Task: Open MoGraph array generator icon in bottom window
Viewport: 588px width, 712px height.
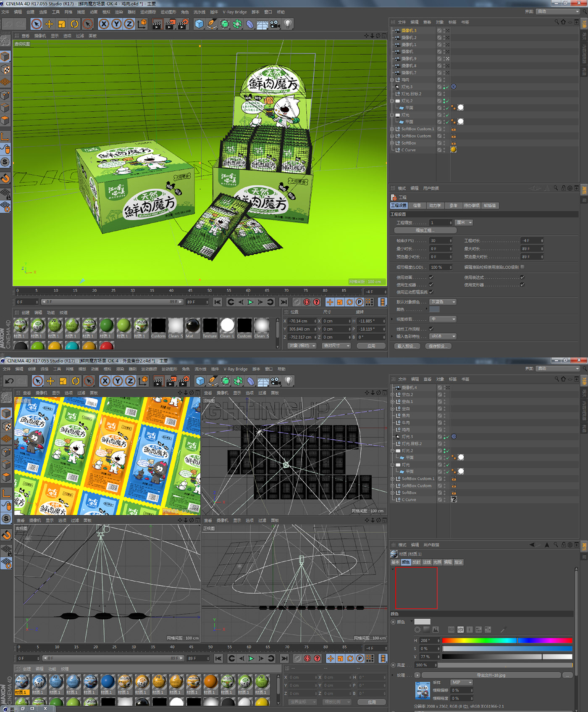Action: (238, 381)
